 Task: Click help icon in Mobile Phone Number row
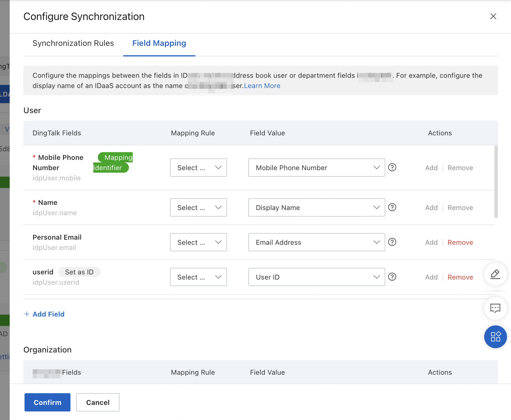coord(392,167)
